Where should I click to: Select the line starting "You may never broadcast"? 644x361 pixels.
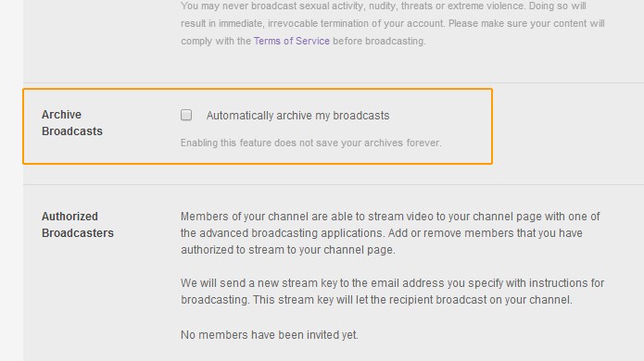pos(384,6)
